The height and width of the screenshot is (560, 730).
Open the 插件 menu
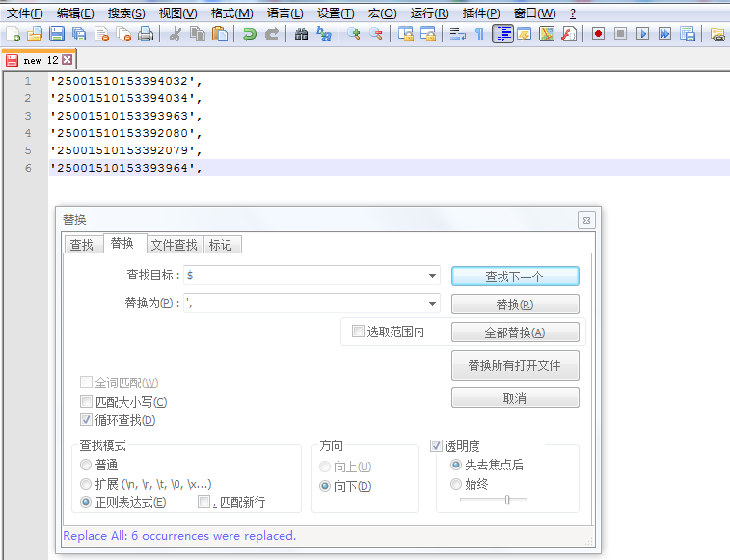481,13
